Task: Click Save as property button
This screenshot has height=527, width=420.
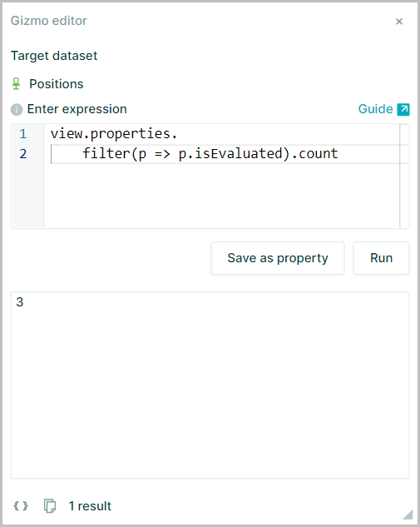Action: [278, 258]
